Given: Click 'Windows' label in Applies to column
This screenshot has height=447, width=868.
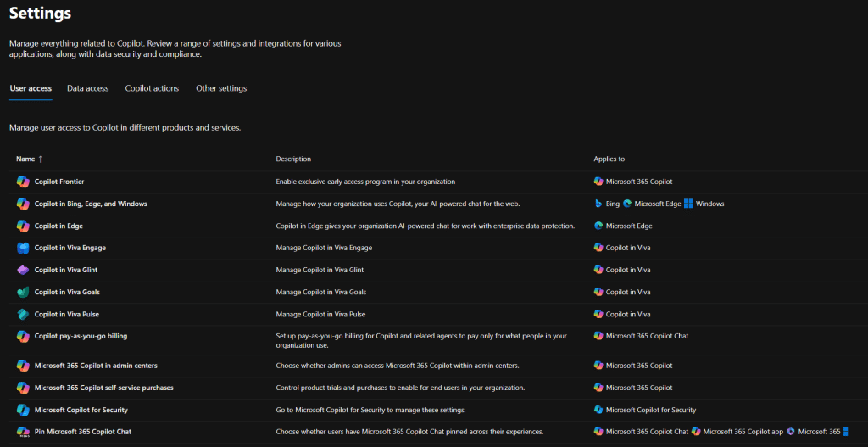Looking at the screenshot, I should [x=710, y=204].
